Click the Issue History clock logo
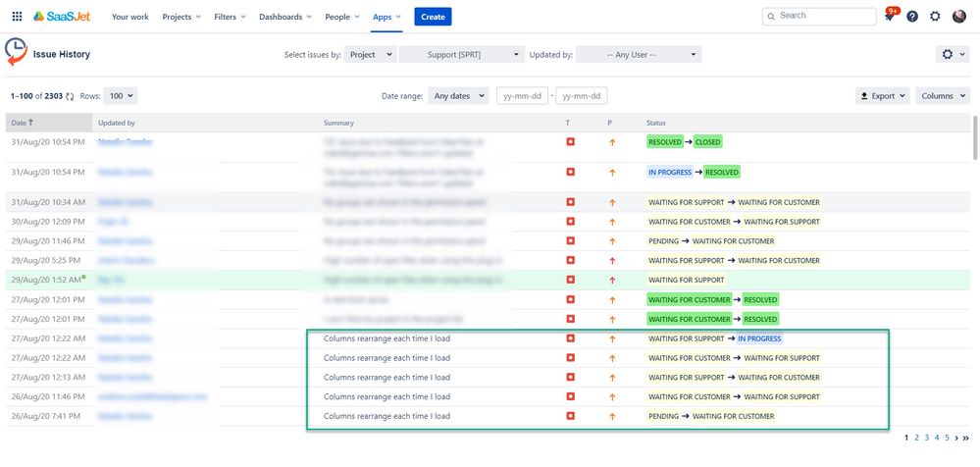The image size is (980, 467). click(17, 53)
